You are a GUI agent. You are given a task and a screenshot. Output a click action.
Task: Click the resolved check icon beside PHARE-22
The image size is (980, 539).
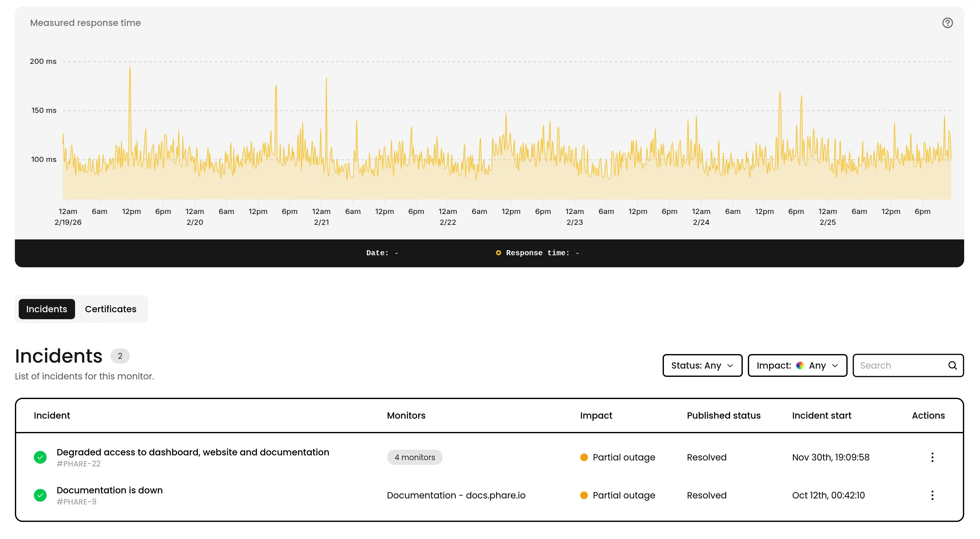pyautogui.click(x=40, y=457)
